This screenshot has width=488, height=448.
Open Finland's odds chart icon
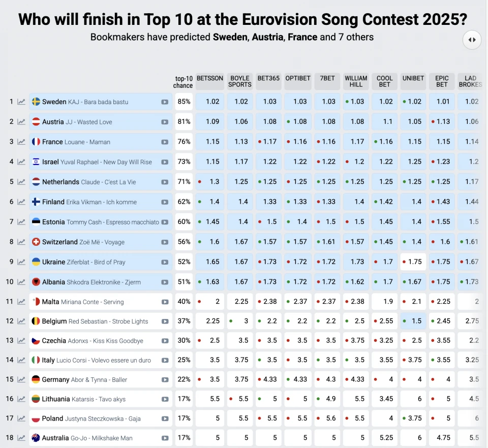[21, 202]
